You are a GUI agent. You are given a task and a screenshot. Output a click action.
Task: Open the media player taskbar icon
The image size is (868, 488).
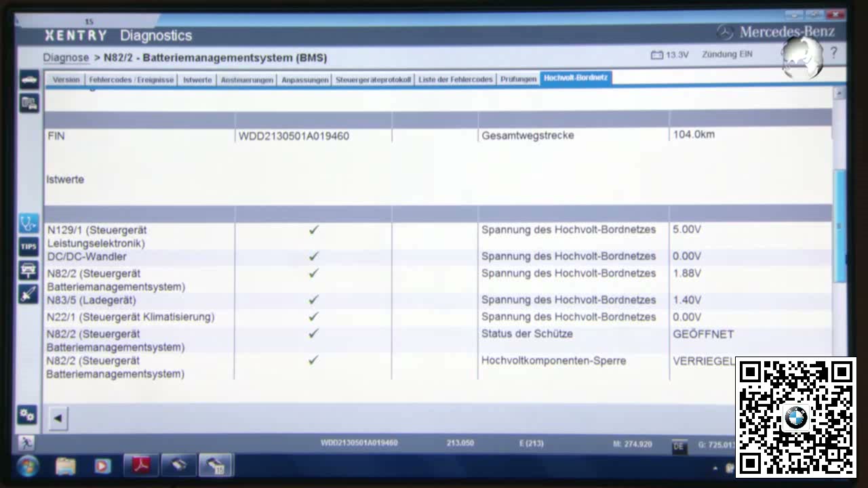point(102,466)
